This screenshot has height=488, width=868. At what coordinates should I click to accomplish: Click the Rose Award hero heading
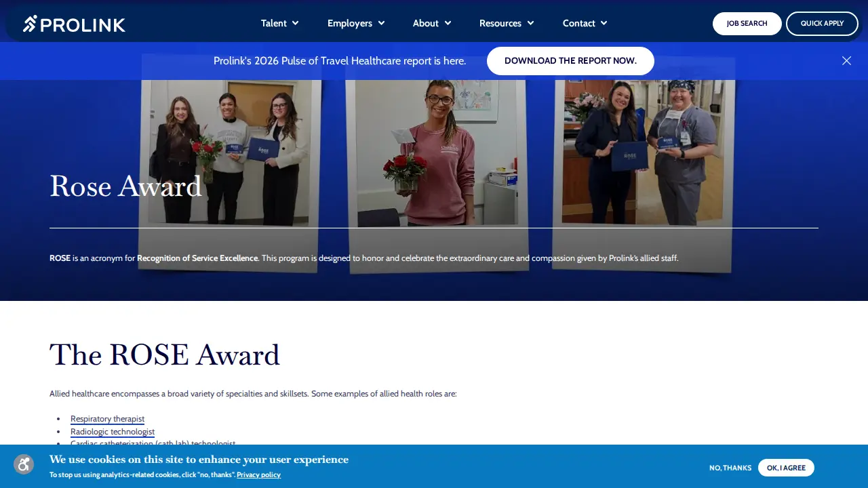[x=126, y=186]
